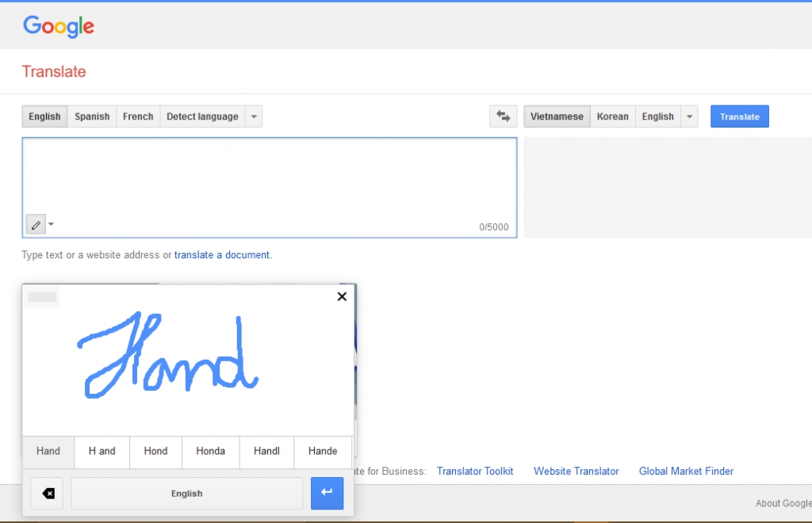Choose Detect language option

202,116
